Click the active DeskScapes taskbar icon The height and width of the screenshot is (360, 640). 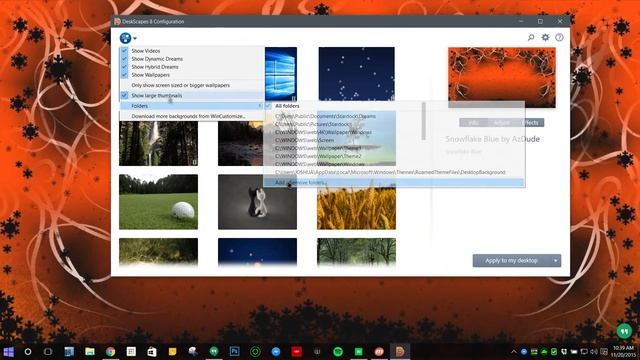pyautogui.click(x=400, y=351)
